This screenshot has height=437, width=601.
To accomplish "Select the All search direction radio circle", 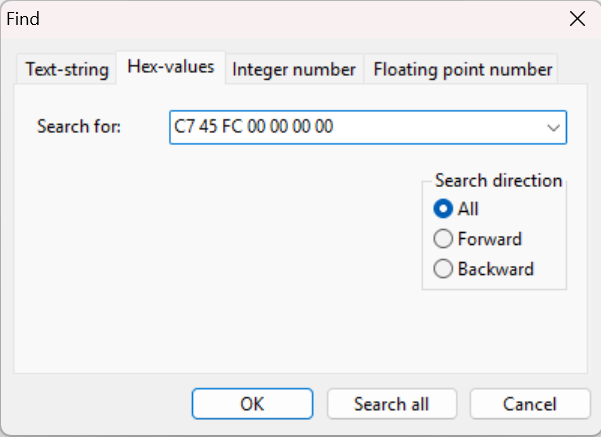I will [443, 209].
